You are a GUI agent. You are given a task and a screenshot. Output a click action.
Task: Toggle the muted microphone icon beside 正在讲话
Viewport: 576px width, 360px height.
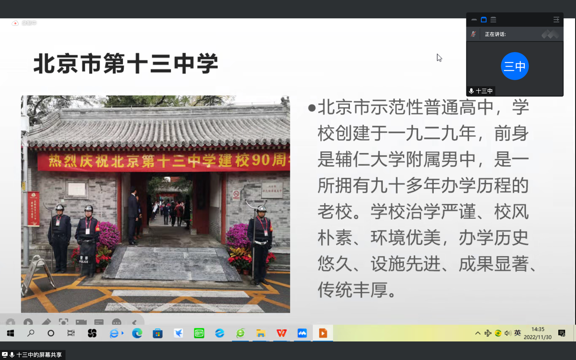click(474, 34)
